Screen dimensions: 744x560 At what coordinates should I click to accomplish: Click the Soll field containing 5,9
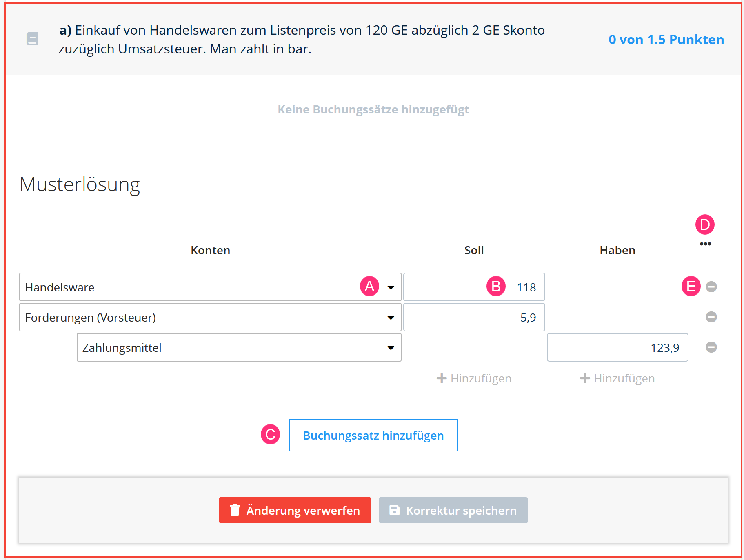474,317
